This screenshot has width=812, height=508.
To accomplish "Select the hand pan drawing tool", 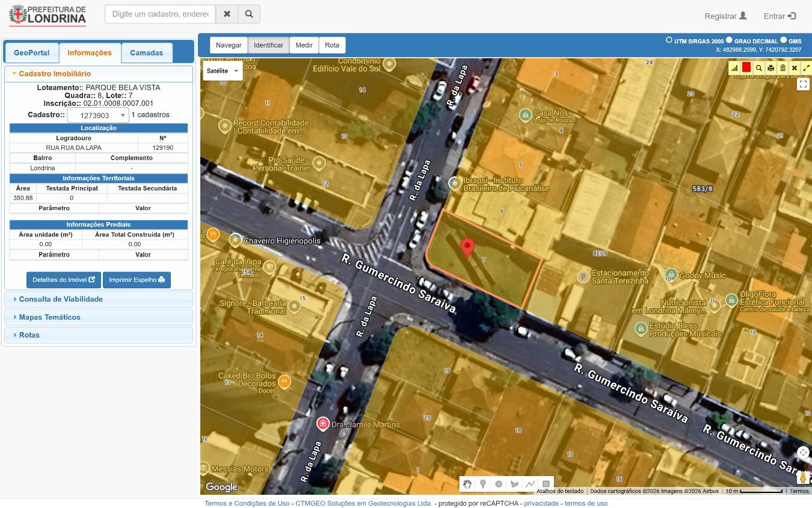I will [x=467, y=484].
